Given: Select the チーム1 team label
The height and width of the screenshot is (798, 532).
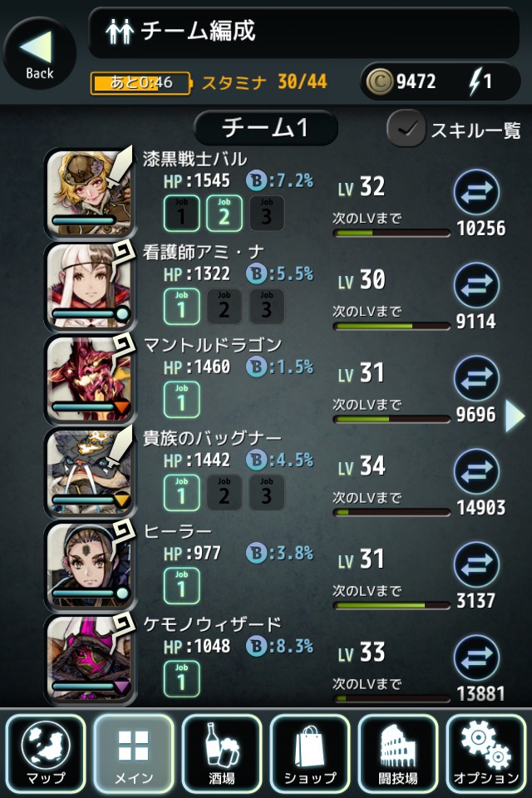Looking at the screenshot, I should tap(266, 128).
